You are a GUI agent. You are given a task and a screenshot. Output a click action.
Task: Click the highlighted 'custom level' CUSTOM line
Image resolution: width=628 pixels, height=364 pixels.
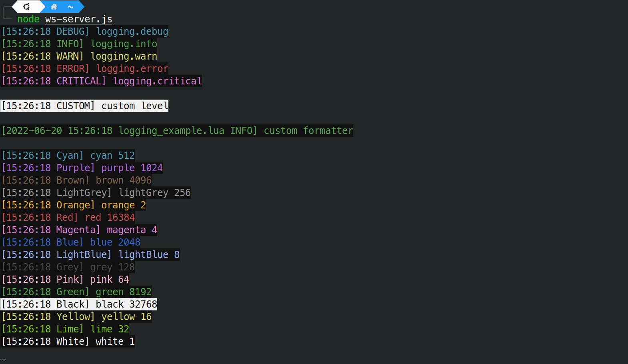pyautogui.click(x=85, y=106)
